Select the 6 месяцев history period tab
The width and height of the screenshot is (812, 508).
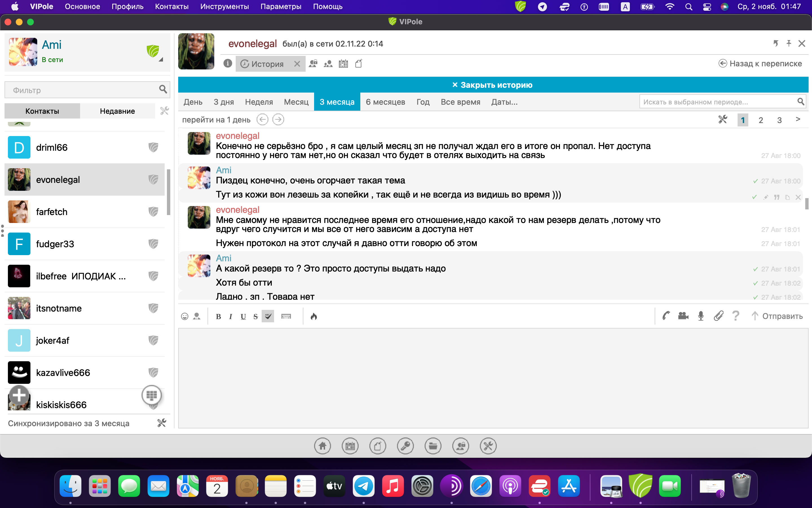point(385,102)
